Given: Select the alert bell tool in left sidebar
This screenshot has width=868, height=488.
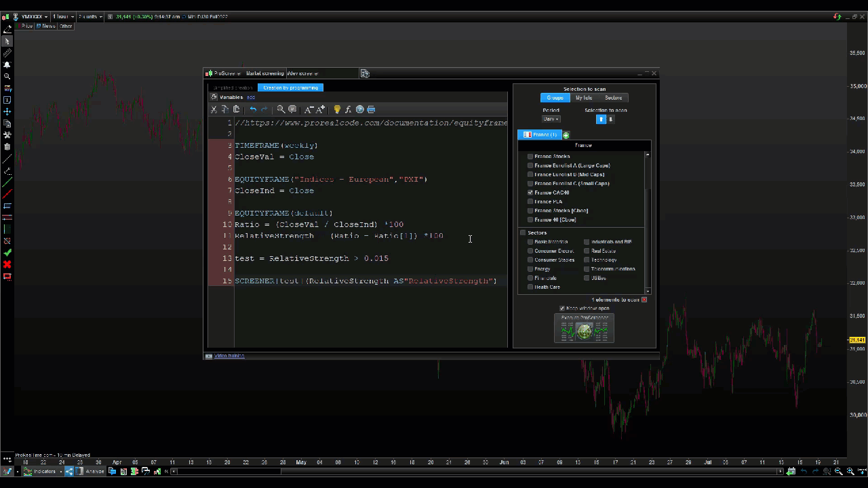Looking at the screenshot, I should click(x=7, y=64).
